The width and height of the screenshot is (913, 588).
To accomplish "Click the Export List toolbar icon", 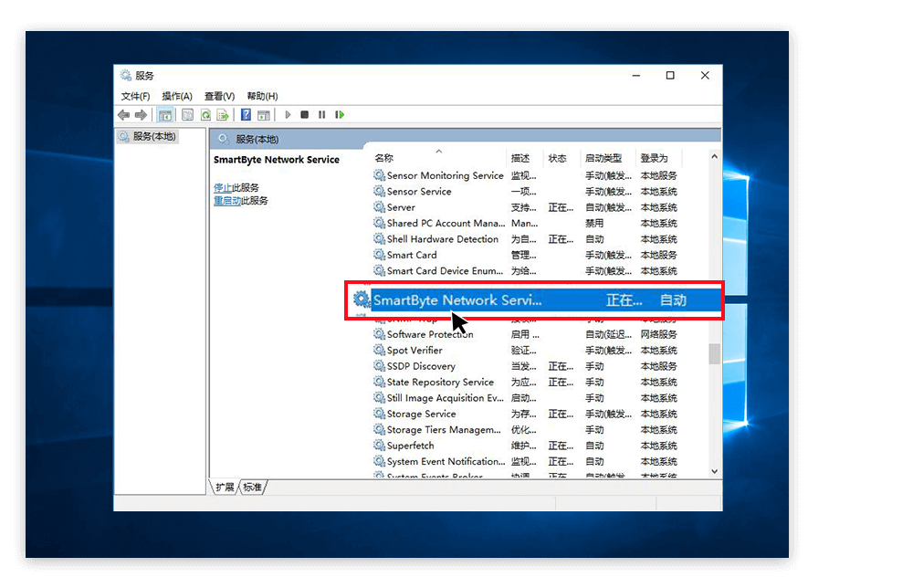I will (x=224, y=114).
